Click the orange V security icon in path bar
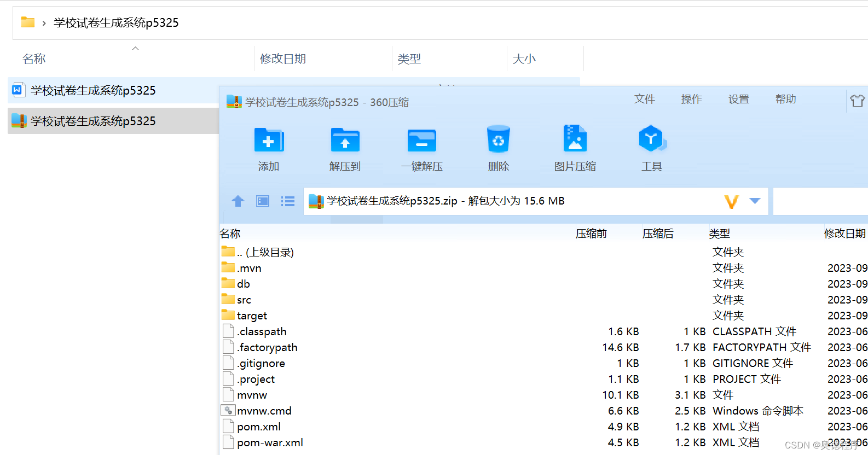This screenshot has width=868, height=455. (732, 202)
